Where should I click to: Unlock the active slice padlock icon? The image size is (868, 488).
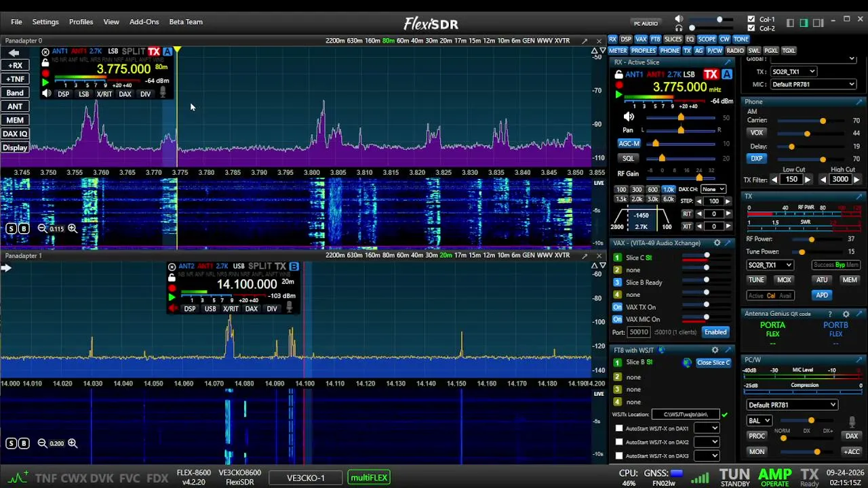618,74
